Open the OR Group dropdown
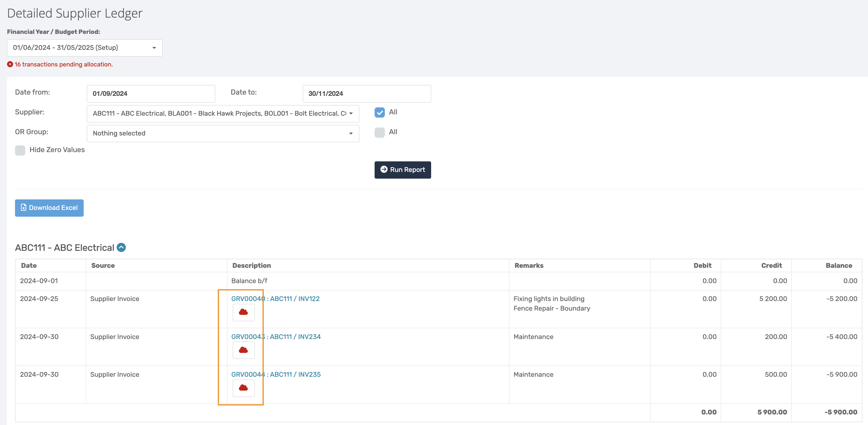The width and height of the screenshot is (868, 425). [x=223, y=134]
